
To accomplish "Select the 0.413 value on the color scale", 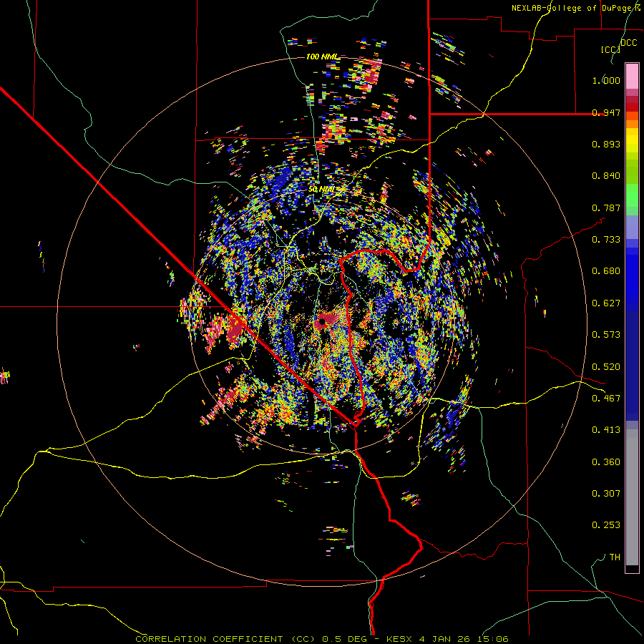I will (606, 430).
